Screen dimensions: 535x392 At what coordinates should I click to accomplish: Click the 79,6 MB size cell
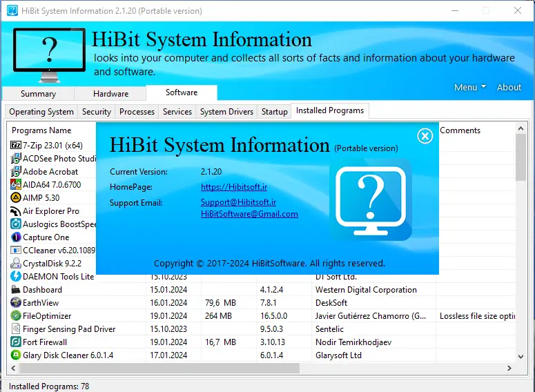pos(220,302)
